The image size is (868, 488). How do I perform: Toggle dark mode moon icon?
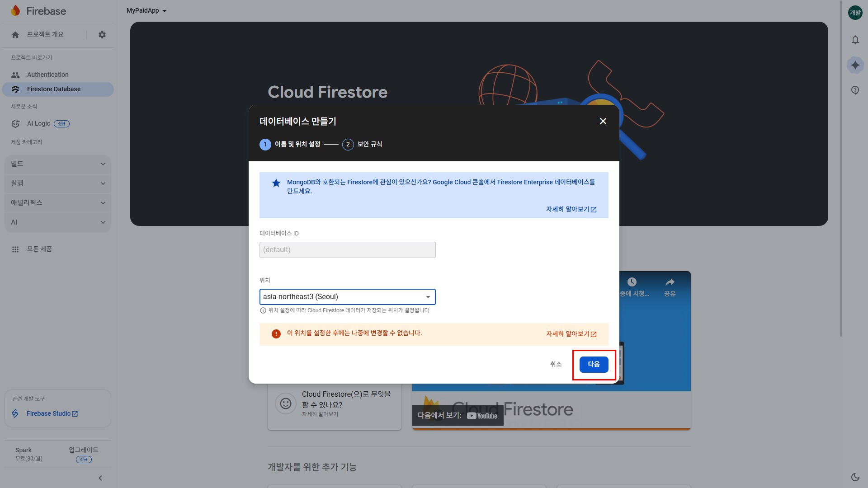855,477
